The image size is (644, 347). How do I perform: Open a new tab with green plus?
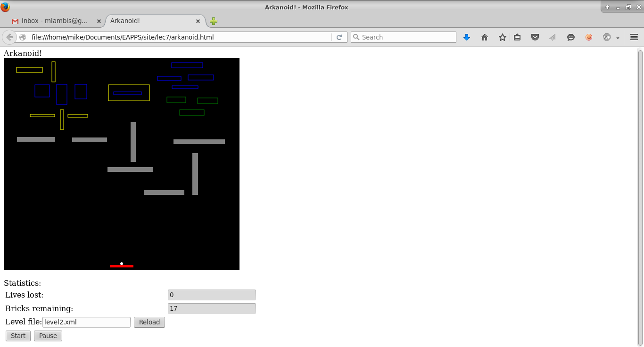[214, 21]
